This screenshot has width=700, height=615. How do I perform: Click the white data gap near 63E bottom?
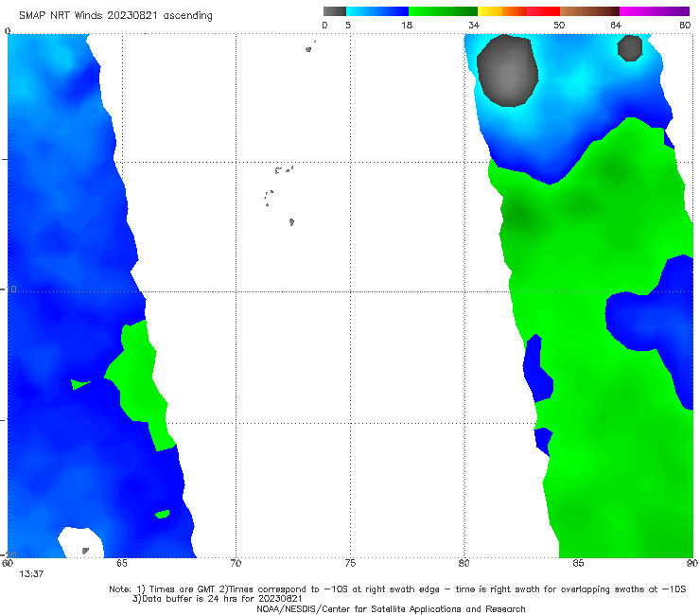pyautogui.click(x=80, y=542)
